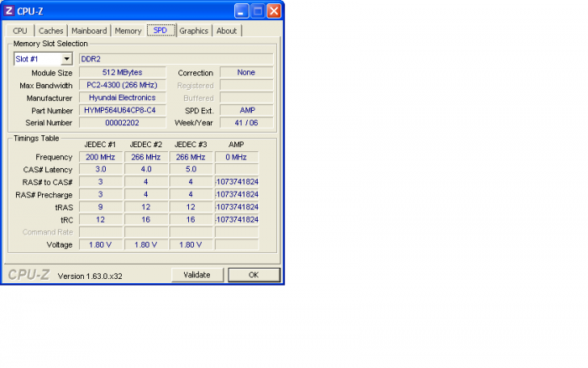The image size is (588, 368).
Task: Click serial number 00002202
Action: pos(123,123)
